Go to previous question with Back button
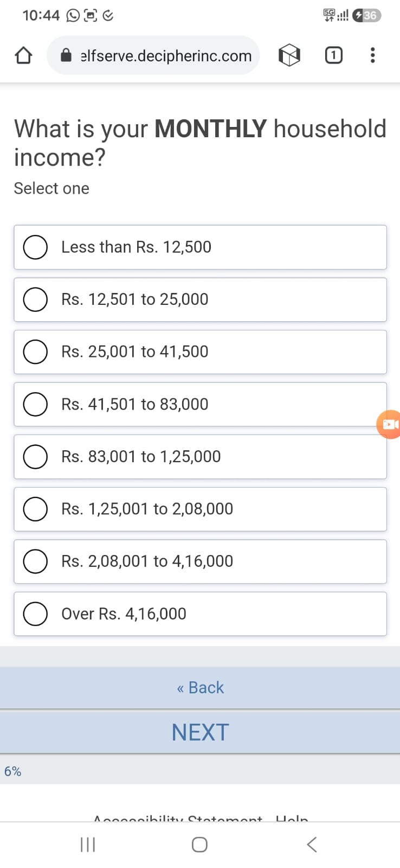Image resolution: width=400 pixels, height=868 pixels. point(200,688)
